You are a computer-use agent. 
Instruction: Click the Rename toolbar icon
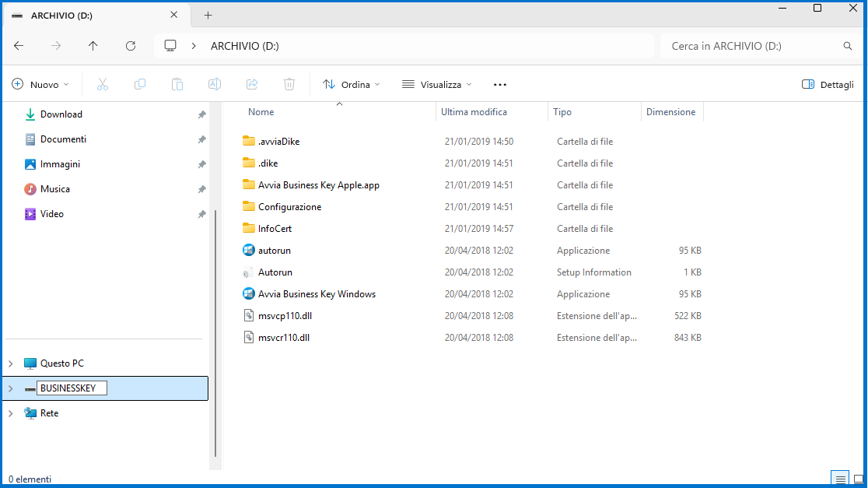coord(214,84)
